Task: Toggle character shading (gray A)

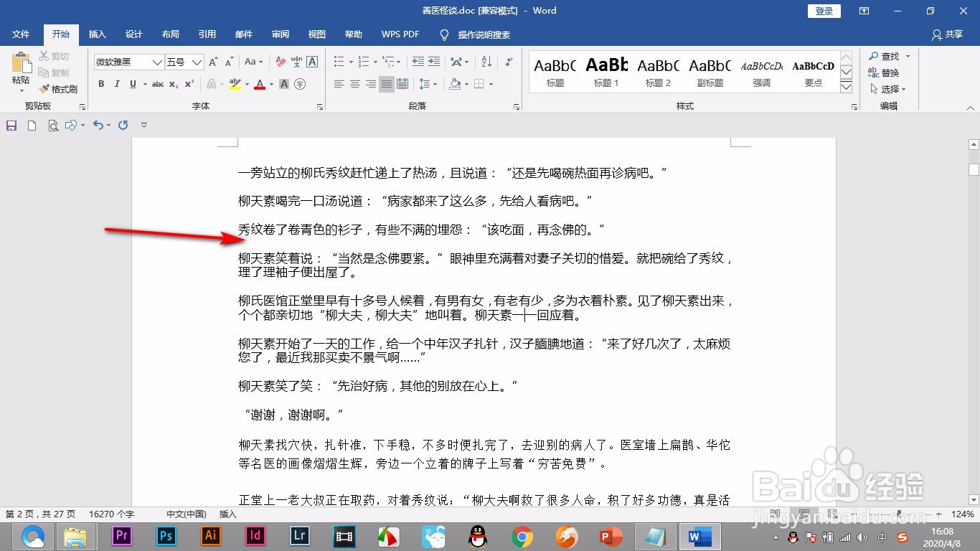Action: (x=284, y=84)
